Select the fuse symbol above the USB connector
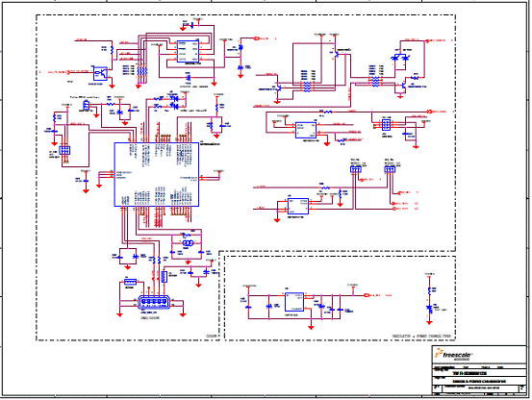The height and width of the screenshot is (400, 532). [130, 282]
